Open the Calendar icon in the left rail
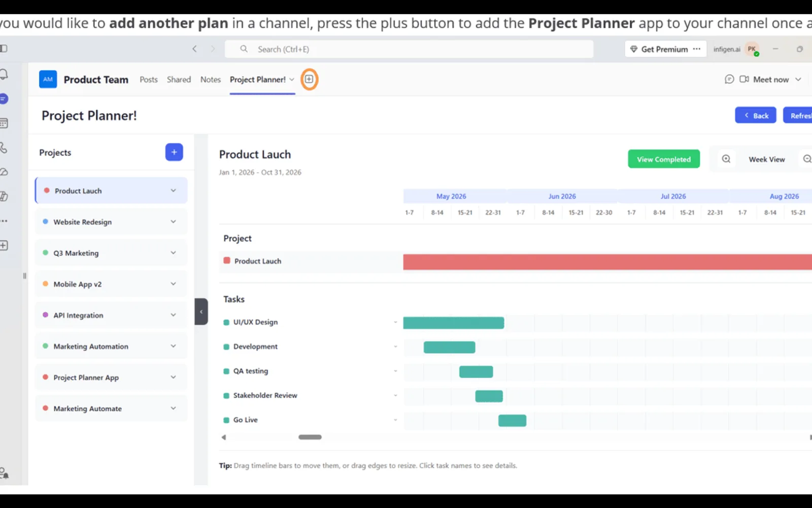This screenshot has height=508, width=812. pos(3,123)
